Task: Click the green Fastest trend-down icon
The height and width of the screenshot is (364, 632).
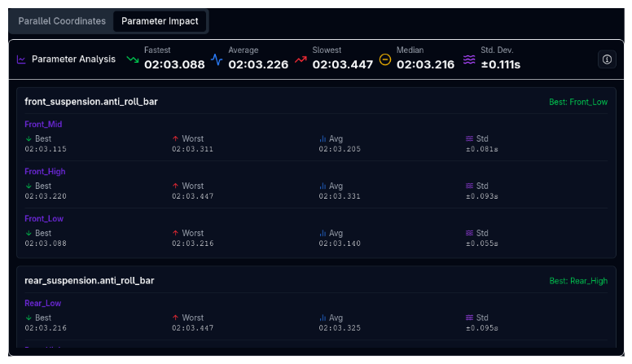Action: 133,59
